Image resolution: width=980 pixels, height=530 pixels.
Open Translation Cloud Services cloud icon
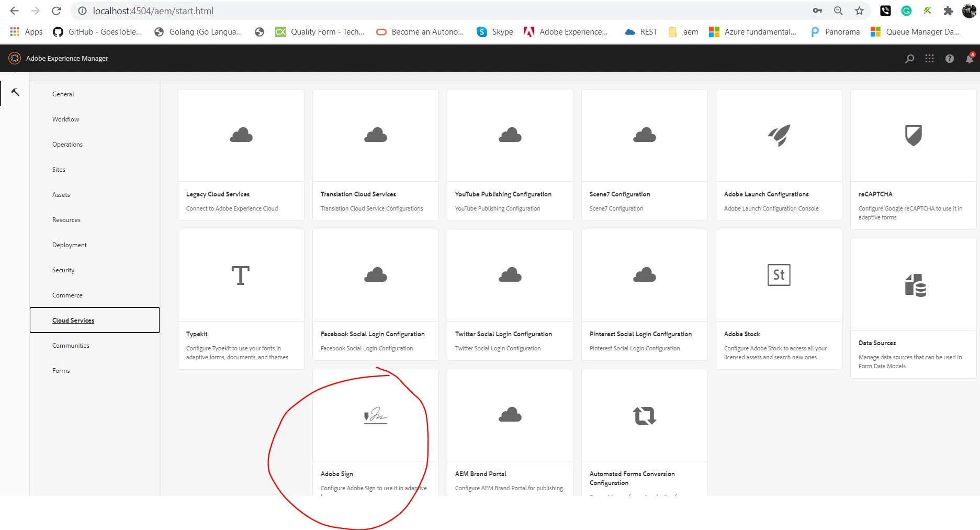click(376, 136)
